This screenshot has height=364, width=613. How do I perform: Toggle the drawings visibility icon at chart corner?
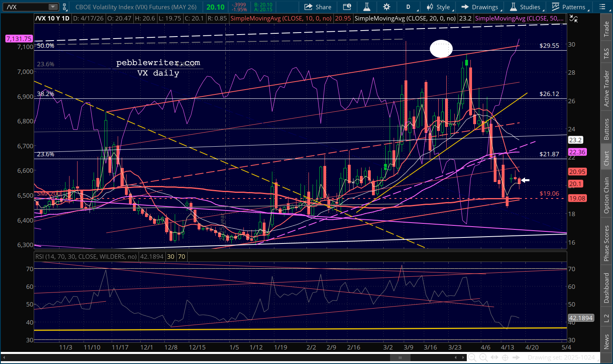(574, 18)
